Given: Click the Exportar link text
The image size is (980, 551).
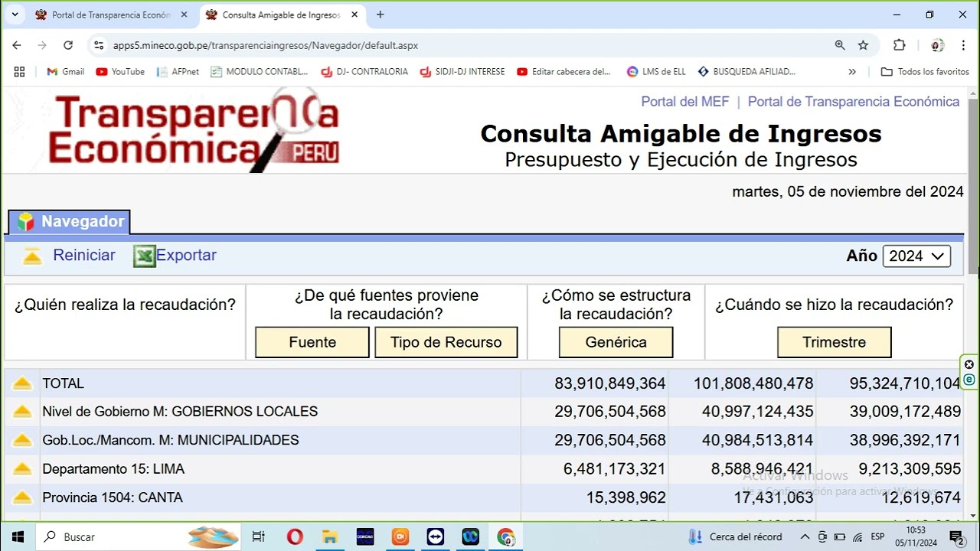Looking at the screenshot, I should pyautogui.click(x=186, y=256).
